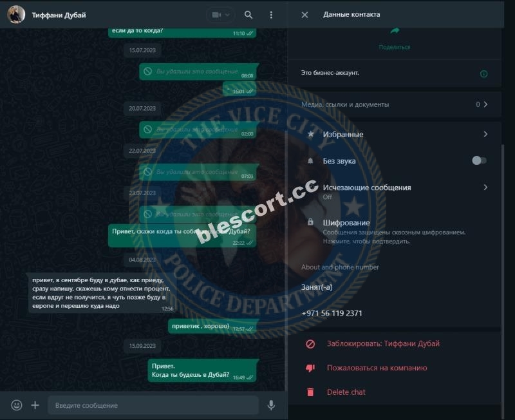Open the three-dot chat menu
This screenshot has height=420, width=515.
coord(271,15)
